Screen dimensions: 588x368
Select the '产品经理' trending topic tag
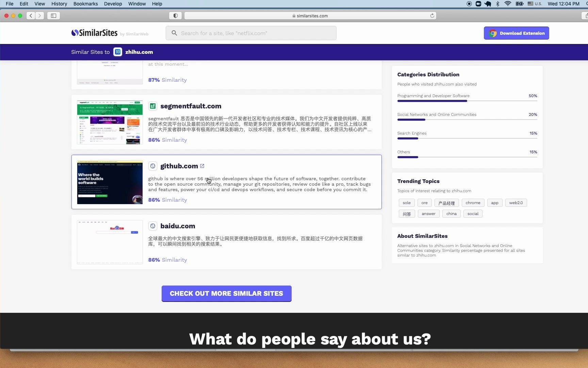coord(446,203)
